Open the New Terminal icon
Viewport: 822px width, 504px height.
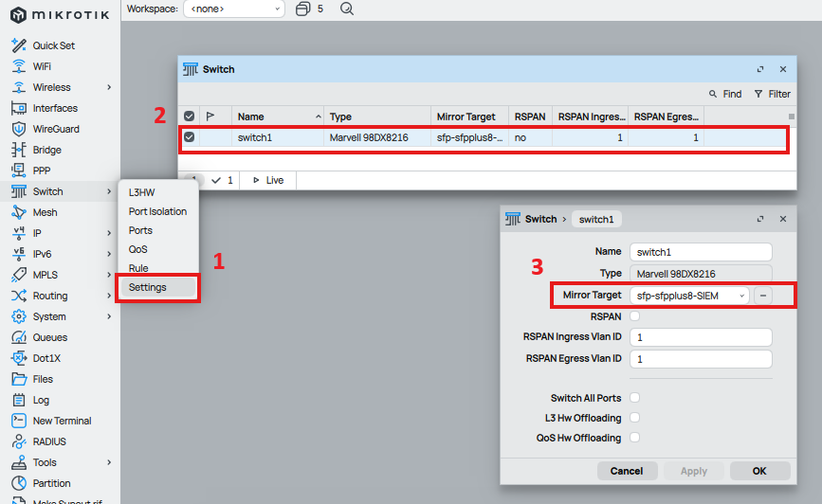tap(18, 421)
